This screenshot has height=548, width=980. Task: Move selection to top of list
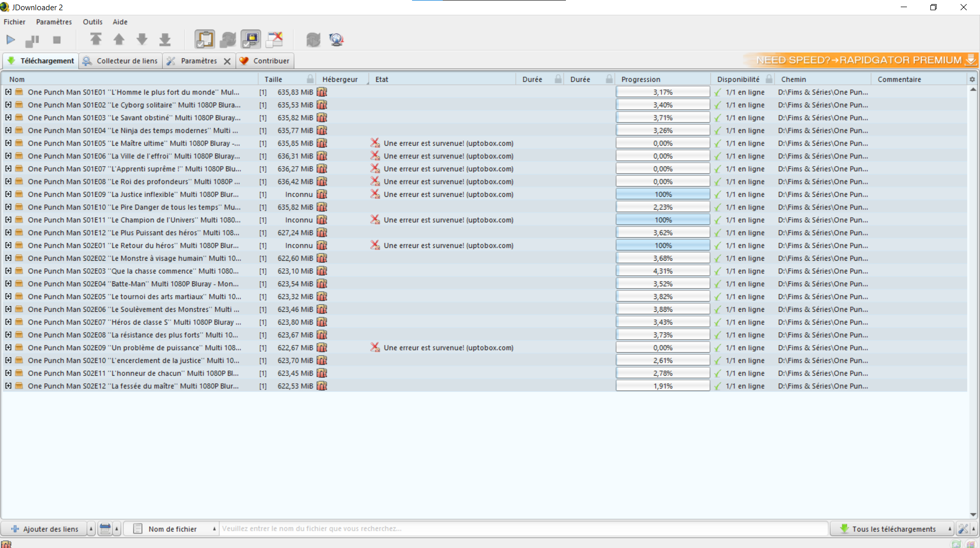(96, 39)
